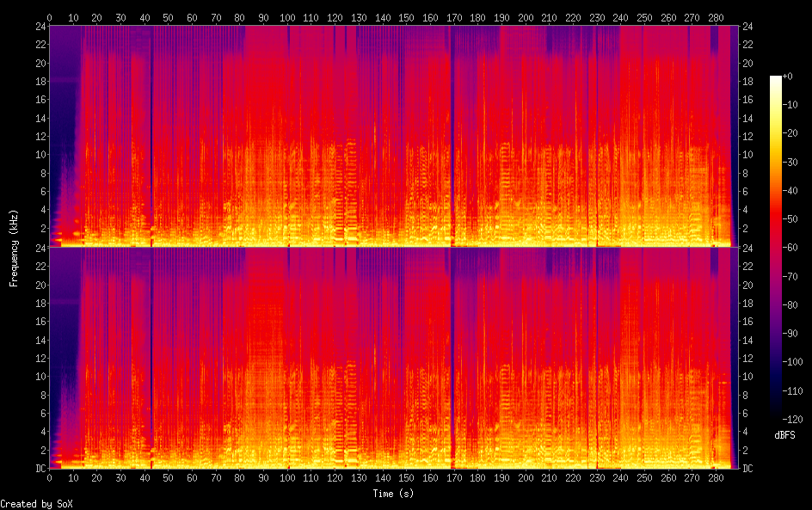Screen dimensions: 812x510
Task: Click the "150" tick on the bottom time axis
Action: (407, 478)
